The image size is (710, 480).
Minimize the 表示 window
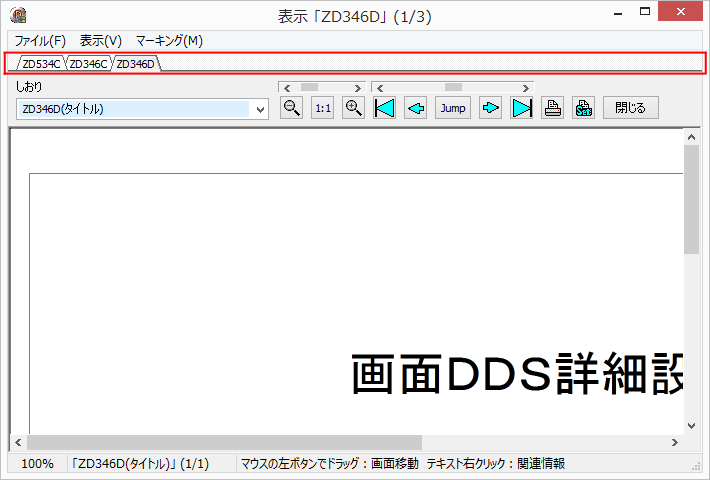[618, 13]
